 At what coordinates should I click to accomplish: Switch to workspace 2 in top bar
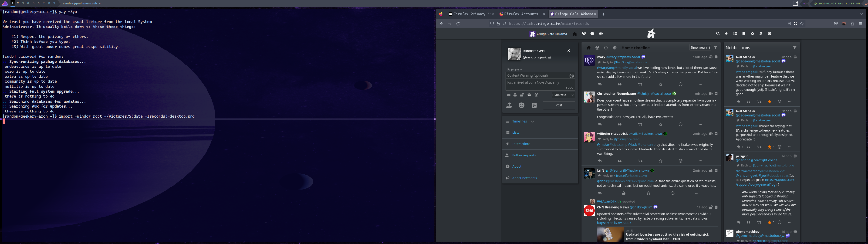[x=18, y=4]
